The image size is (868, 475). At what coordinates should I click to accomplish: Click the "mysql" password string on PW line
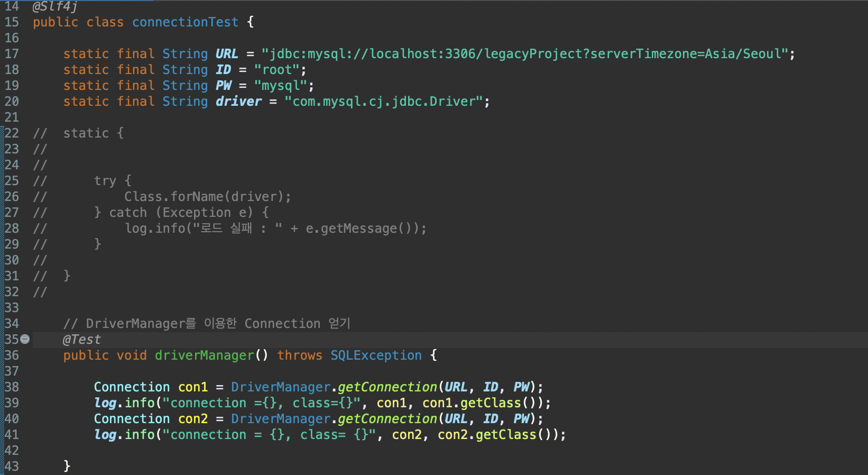[281, 86]
